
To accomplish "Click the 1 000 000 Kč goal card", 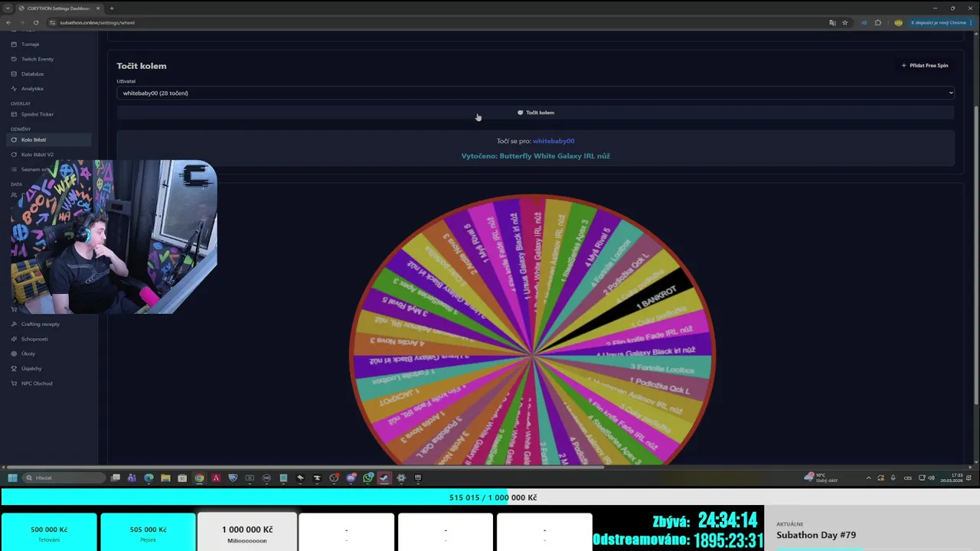I will (x=247, y=533).
